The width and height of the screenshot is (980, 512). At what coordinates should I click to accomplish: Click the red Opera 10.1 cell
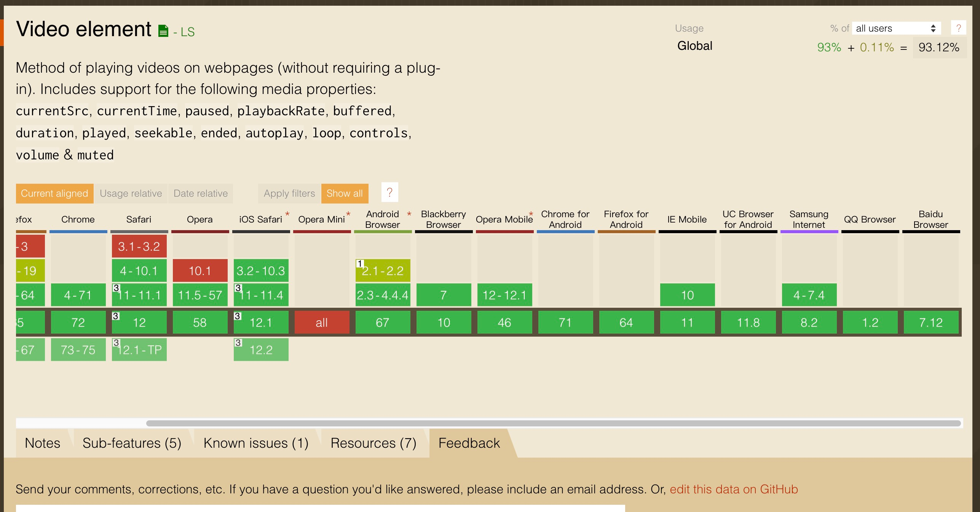[200, 270]
